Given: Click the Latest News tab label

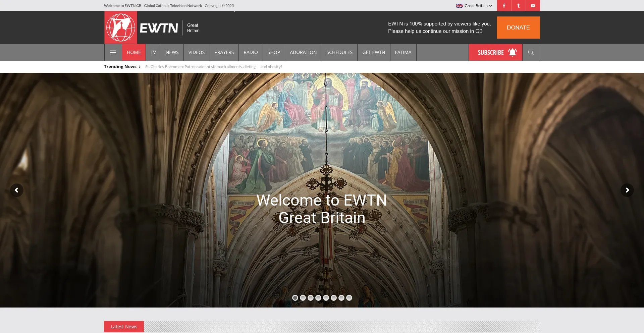Looking at the screenshot, I should (x=124, y=327).
